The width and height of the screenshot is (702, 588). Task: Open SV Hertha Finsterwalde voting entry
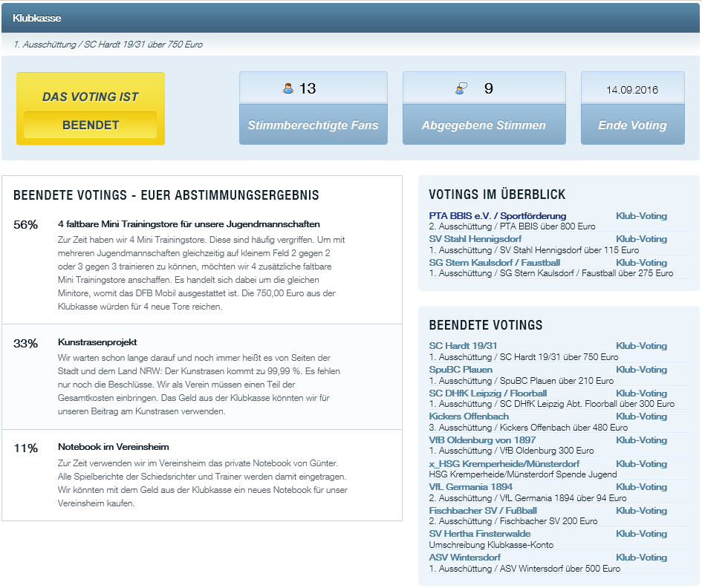coord(479,534)
